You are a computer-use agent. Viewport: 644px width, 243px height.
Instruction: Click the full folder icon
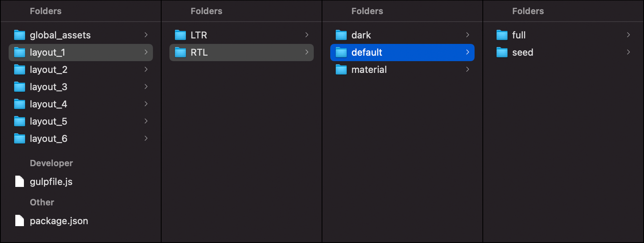point(502,35)
